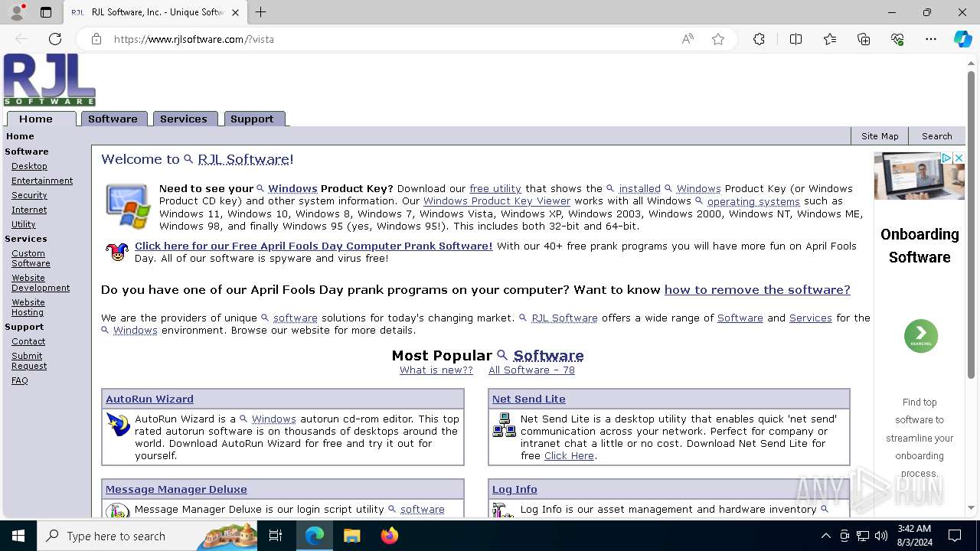
Task: Click the Read aloud icon
Action: click(688, 39)
